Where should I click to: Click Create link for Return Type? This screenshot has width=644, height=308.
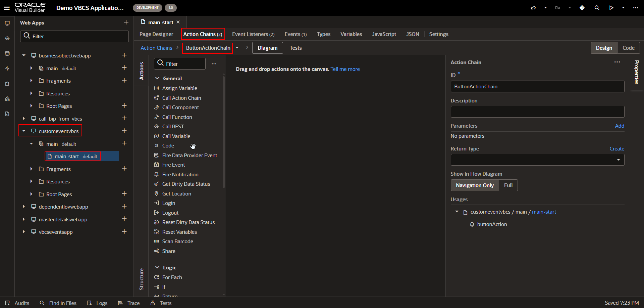pyautogui.click(x=617, y=149)
